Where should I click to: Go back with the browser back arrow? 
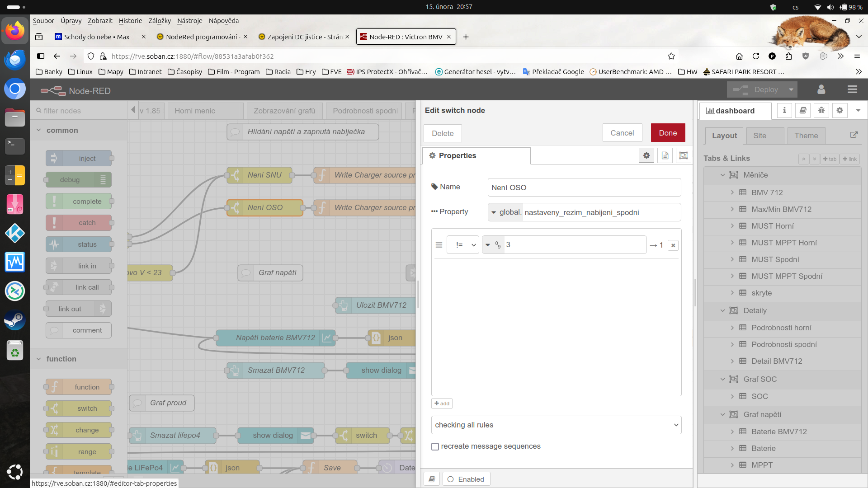pos(57,56)
